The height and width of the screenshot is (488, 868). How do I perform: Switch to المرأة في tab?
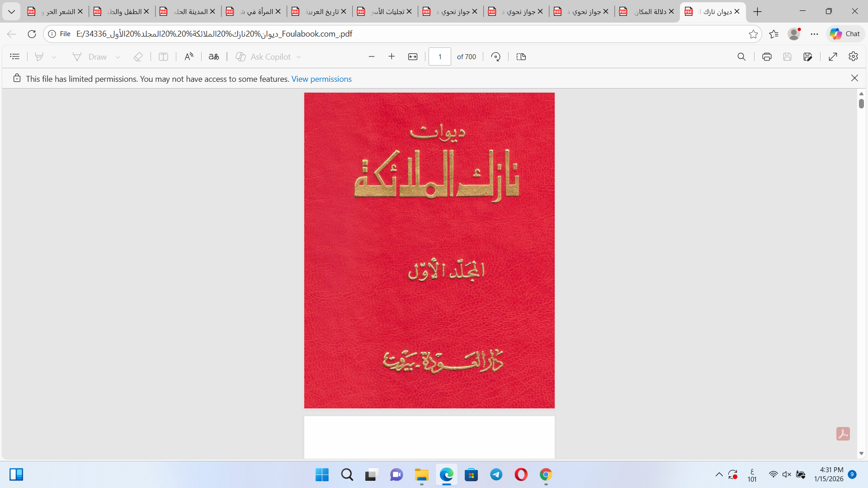(253, 12)
